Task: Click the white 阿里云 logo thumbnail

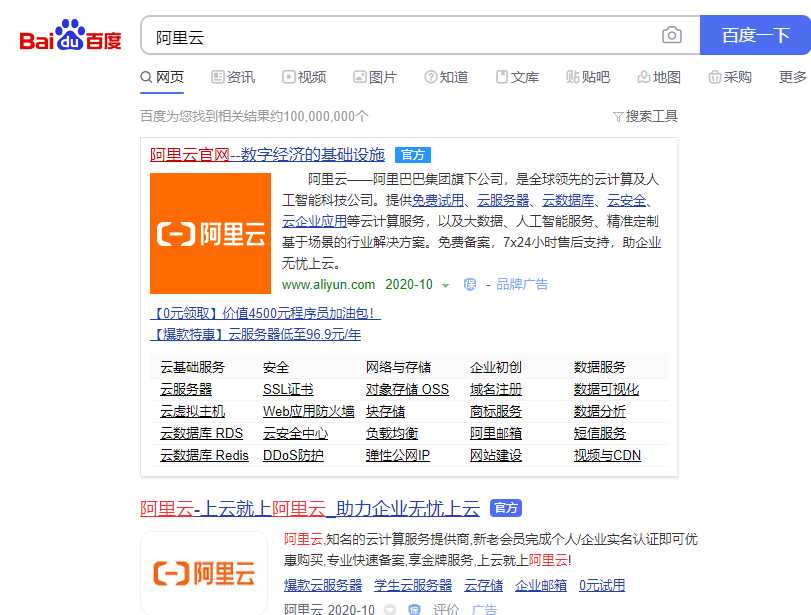Action: [x=204, y=573]
